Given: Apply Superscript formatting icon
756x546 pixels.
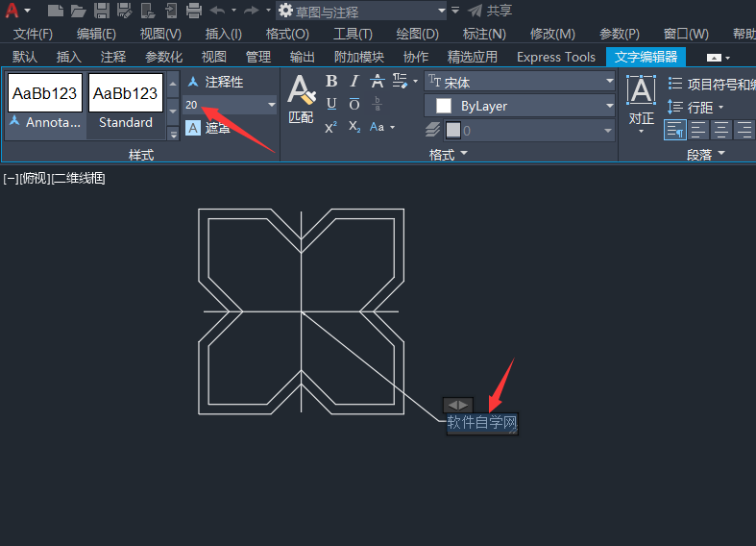Looking at the screenshot, I should pos(331,127).
